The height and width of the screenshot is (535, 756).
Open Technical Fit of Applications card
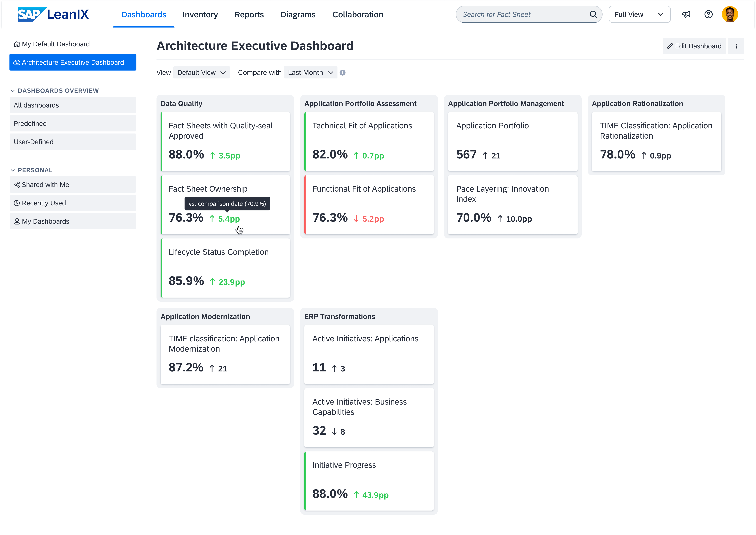click(x=369, y=142)
